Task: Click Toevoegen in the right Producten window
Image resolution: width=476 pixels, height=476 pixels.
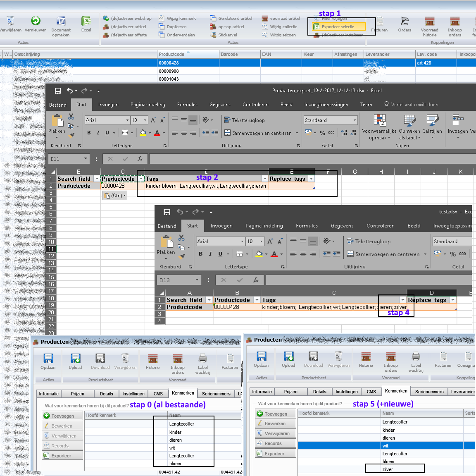Action: 276,414
